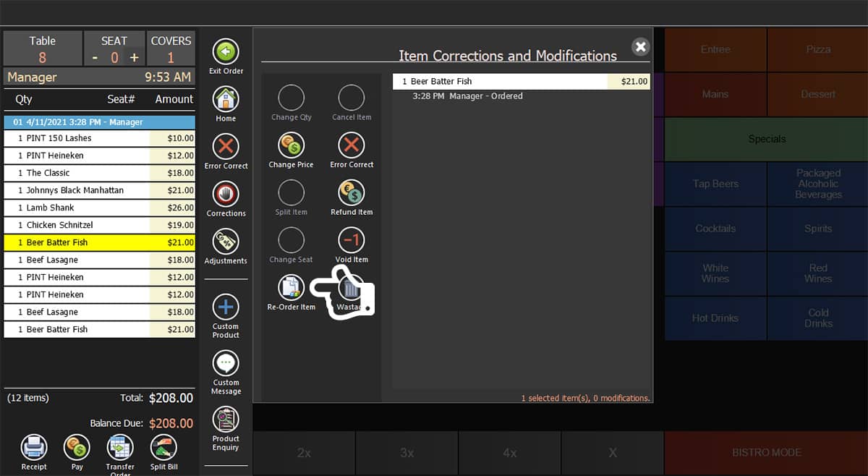Screen dimensions: 868x476
Task: Click the Split Bill button
Action: coord(163,449)
